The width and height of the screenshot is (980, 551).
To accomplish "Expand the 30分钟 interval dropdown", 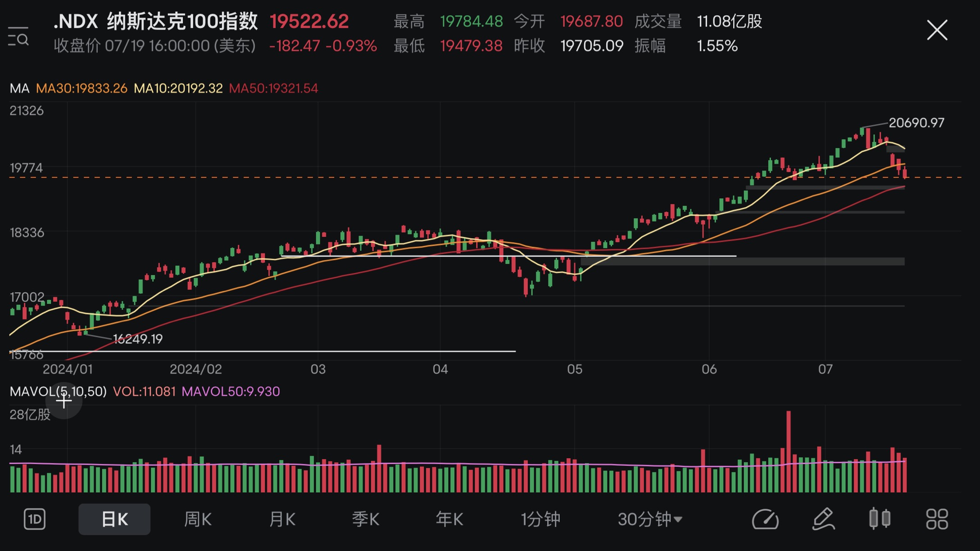I will coord(650,519).
